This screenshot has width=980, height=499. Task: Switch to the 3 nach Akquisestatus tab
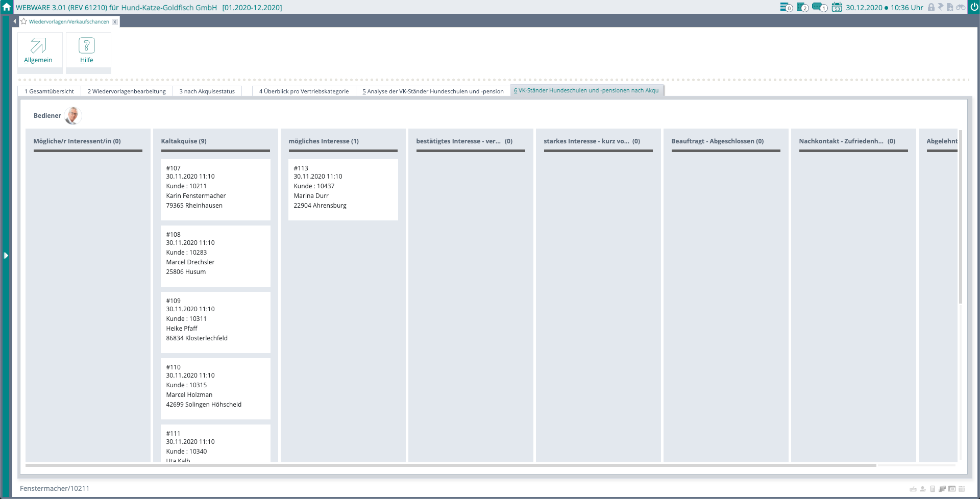(207, 91)
